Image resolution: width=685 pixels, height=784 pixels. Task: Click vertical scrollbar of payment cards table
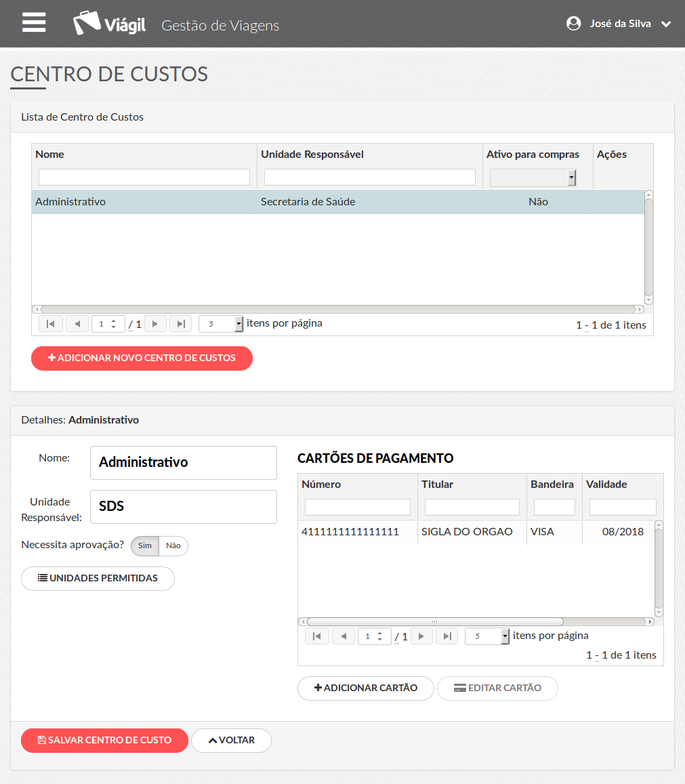point(659,569)
